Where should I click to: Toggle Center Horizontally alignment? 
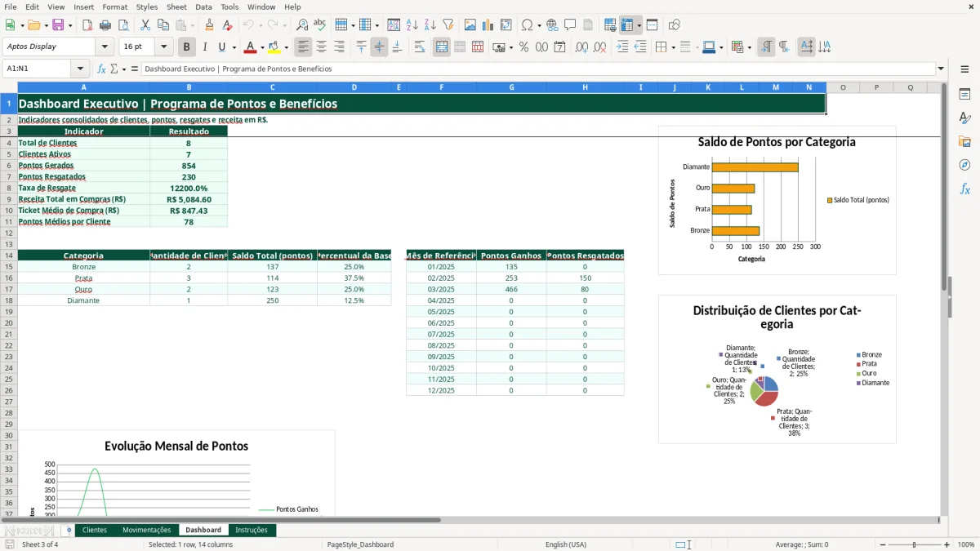pos(321,47)
